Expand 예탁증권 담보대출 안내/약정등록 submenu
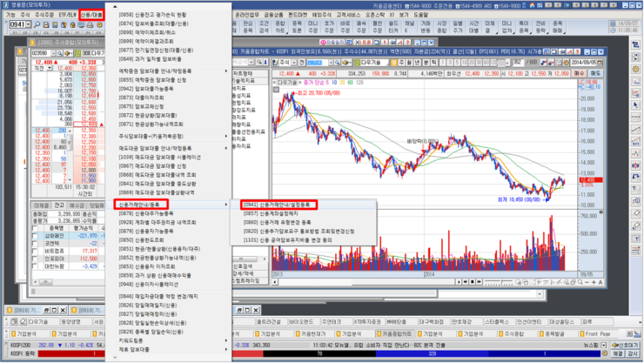644x363 pixels. [168, 71]
